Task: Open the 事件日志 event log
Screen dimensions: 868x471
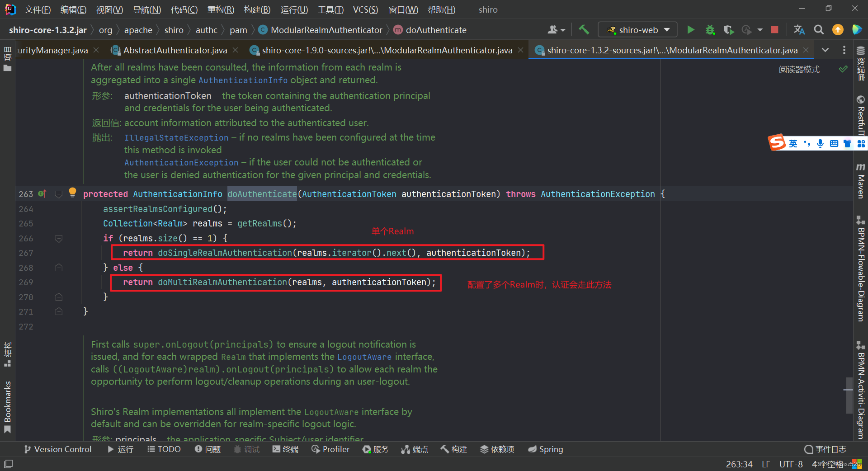Action: [825, 449]
